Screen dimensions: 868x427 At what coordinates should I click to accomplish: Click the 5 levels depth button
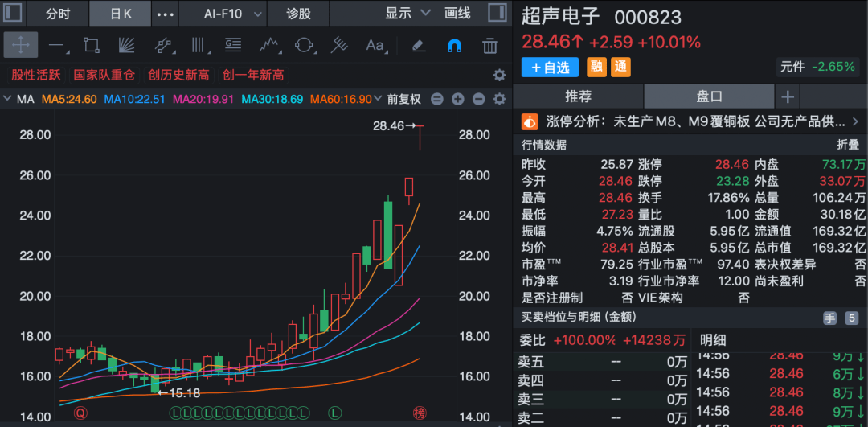click(851, 318)
